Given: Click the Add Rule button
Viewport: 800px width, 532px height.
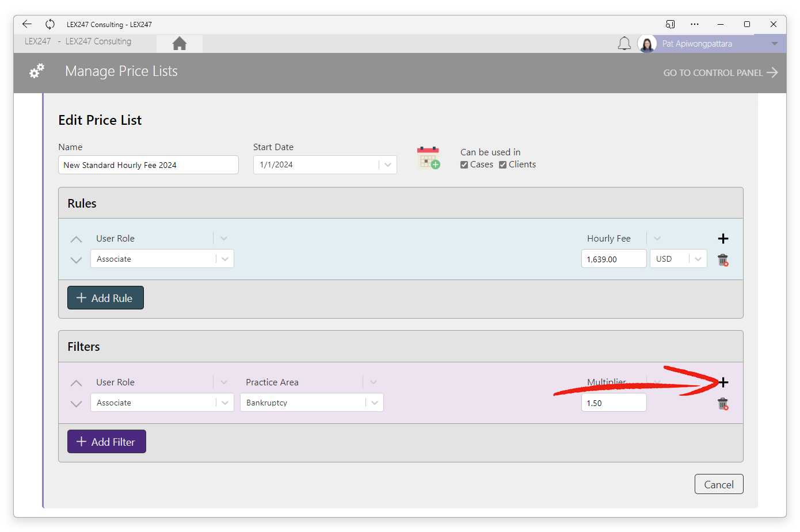Looking at the screenshot, I should (105, 298).
